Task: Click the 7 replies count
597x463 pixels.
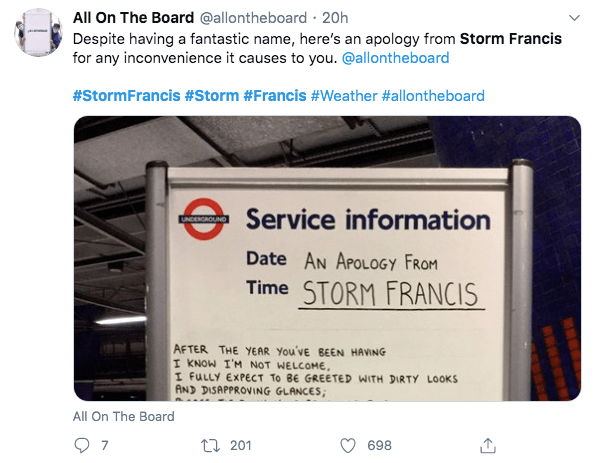Action: [x=105, y=445]
